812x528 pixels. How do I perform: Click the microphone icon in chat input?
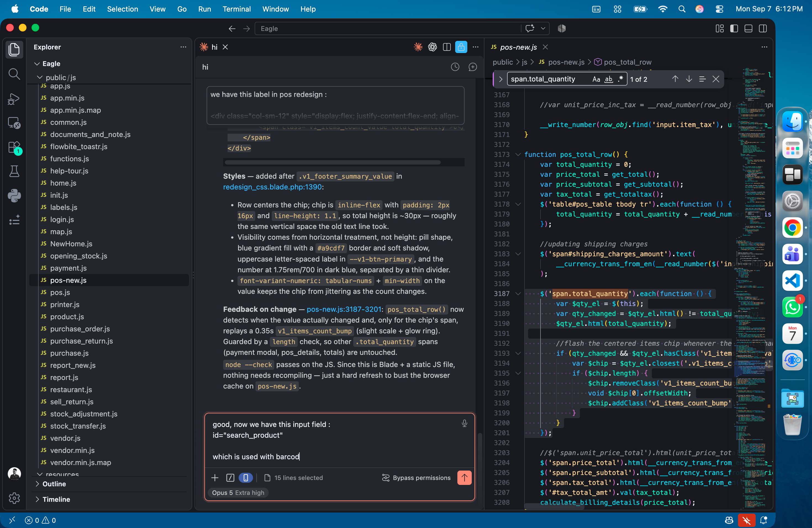(x=464, y=423)
